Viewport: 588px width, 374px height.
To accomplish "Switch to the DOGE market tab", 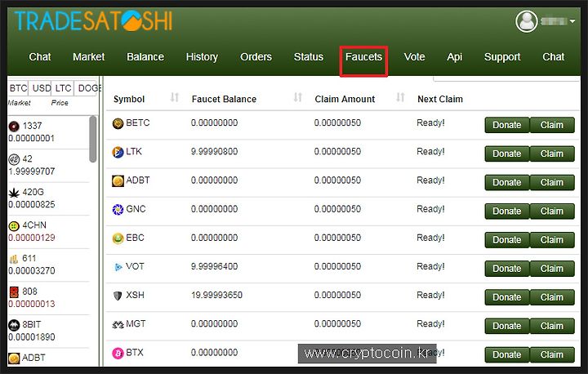I will pyautogui.click(x=87, y=88).
